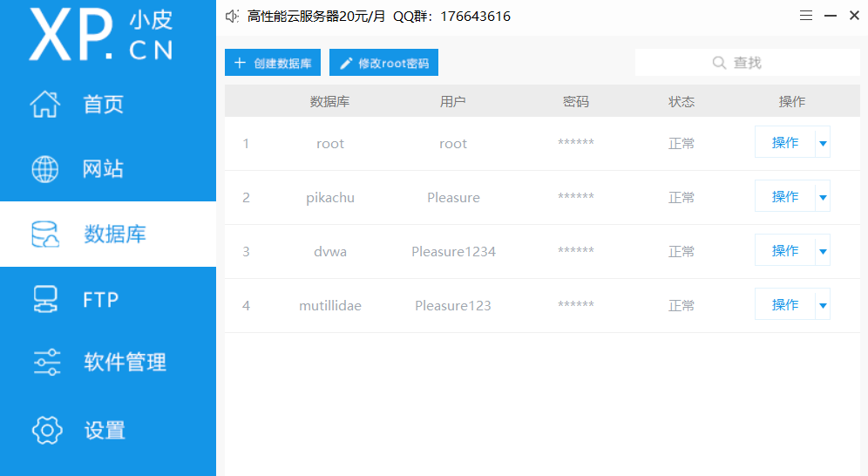
Task: Open the hamburger menu in title bar
Action: tap(806, 16)
